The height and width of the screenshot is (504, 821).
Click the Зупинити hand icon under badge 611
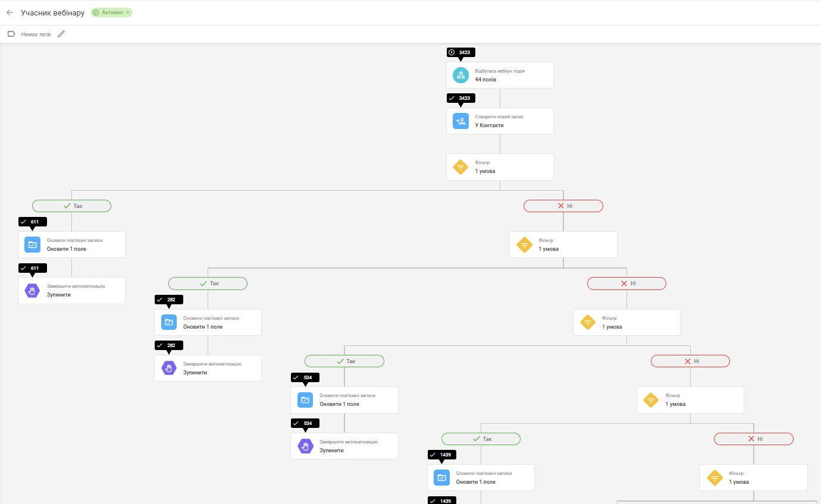click(x=32, y=291)
